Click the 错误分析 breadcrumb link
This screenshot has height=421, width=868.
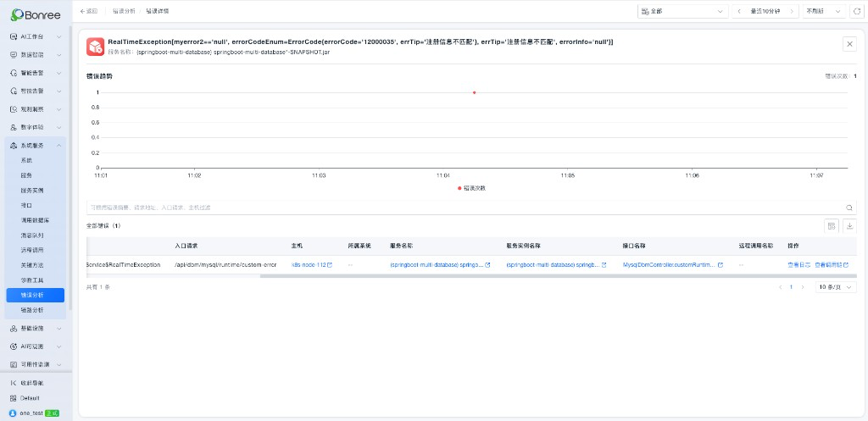124,11
